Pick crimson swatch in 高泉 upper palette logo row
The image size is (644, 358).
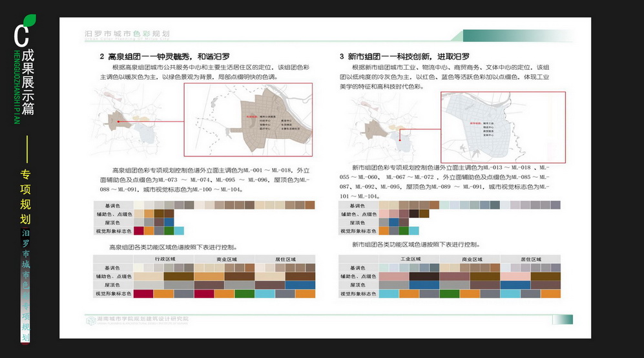coord(138,231)
